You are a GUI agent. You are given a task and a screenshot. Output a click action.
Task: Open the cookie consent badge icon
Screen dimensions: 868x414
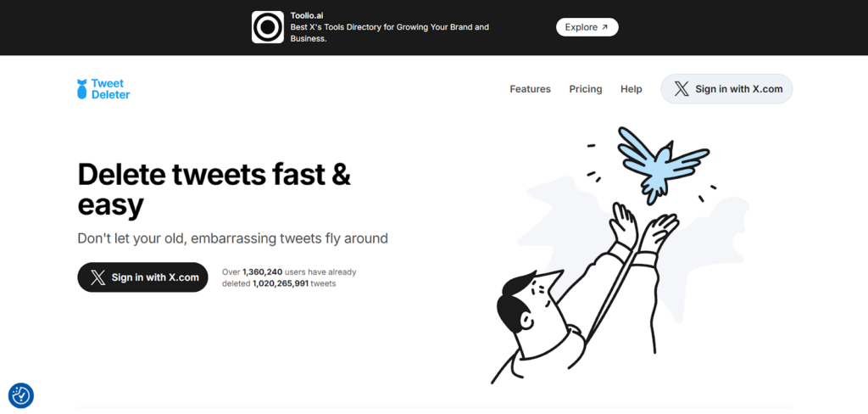coord(21,395)
